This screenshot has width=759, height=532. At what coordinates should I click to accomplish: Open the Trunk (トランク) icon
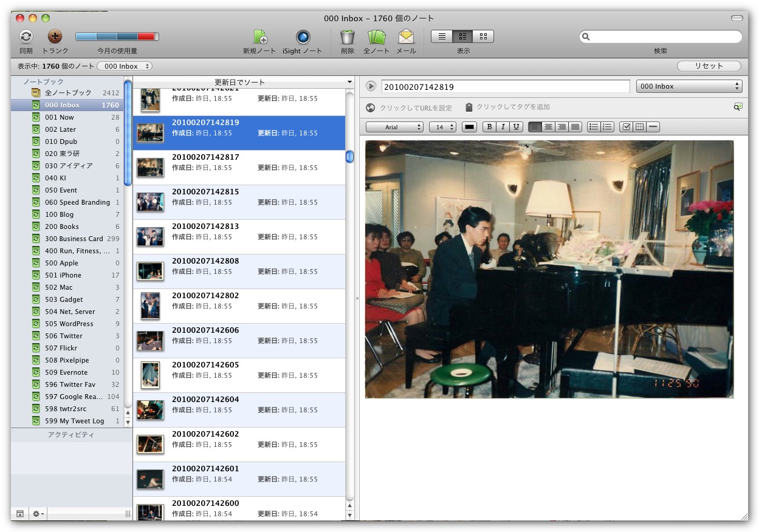coord(55,37)
